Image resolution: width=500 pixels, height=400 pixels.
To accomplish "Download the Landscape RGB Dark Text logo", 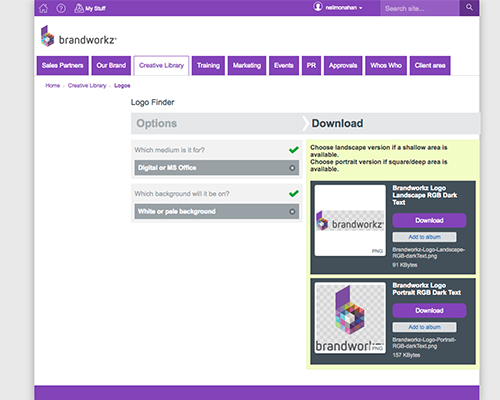I will click(429, 220).
